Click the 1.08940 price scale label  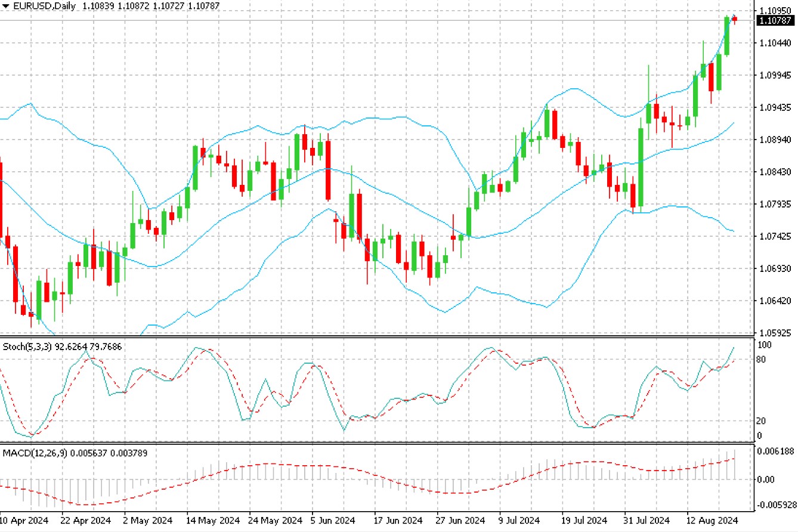tap(774, 140)
